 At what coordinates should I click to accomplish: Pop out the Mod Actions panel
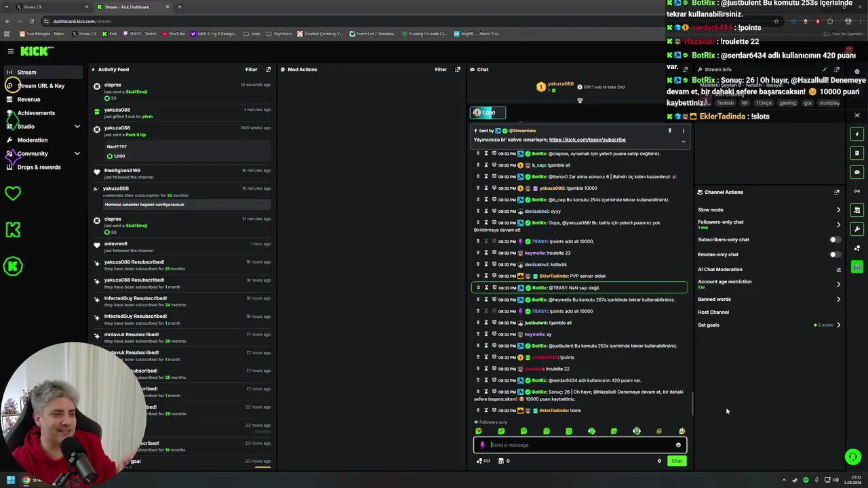[458, 69]
